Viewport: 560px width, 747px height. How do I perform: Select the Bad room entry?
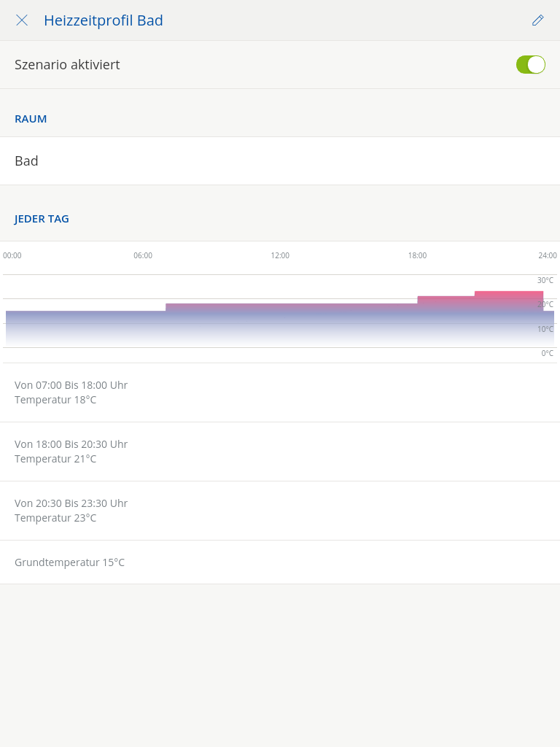pos(280,161)
